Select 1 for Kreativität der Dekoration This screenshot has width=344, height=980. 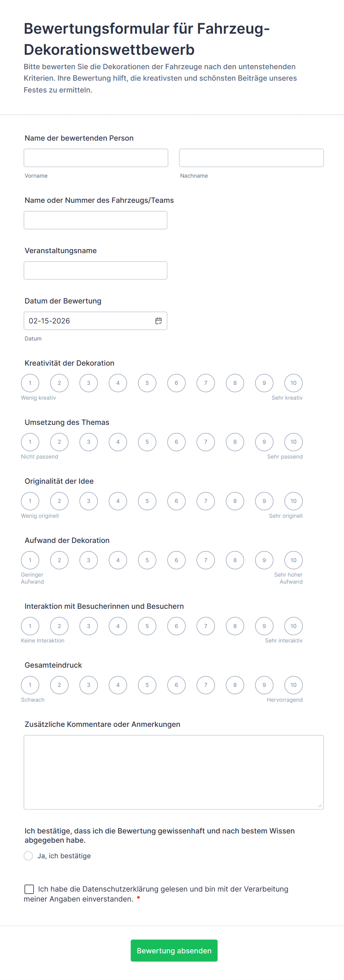tap(30, 383)
